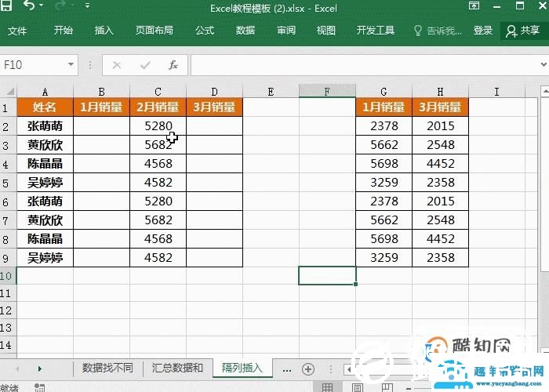549x392 pixels.
Task: Switch to Normal view in status bar
Action: point(327,387)
